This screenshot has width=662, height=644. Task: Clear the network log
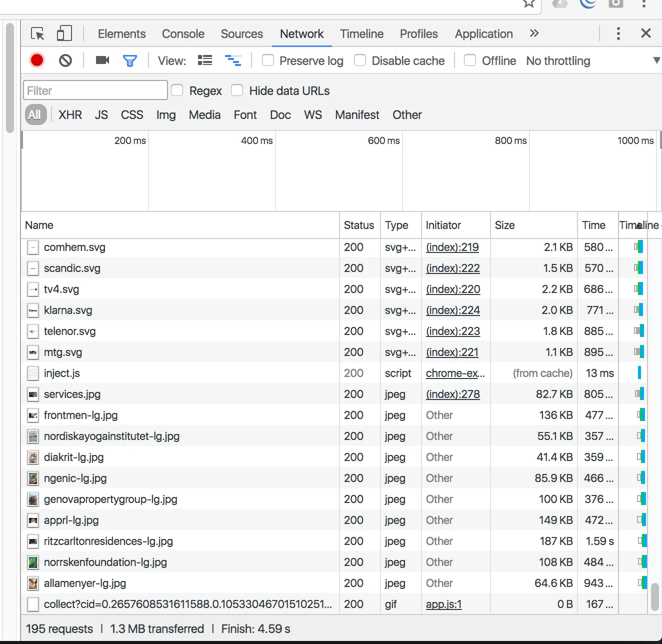(65, 60)
